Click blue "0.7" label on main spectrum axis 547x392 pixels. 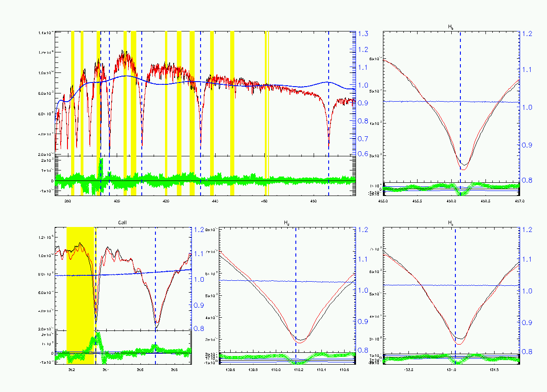click(363, 139)
